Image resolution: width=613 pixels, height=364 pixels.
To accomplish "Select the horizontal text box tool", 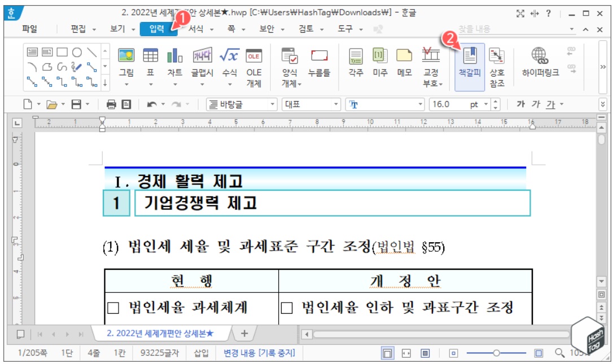I will pyautogui.click(x=32, y=52).
